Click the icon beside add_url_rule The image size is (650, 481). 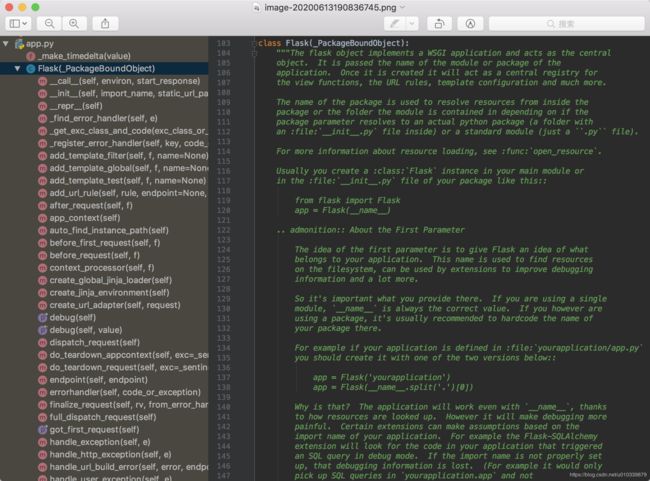[x=42, y=193]
